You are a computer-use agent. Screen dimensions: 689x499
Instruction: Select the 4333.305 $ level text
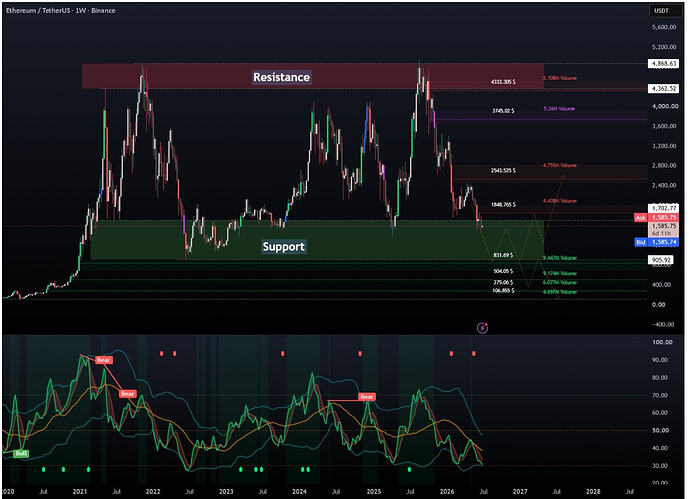click(503, 82)
